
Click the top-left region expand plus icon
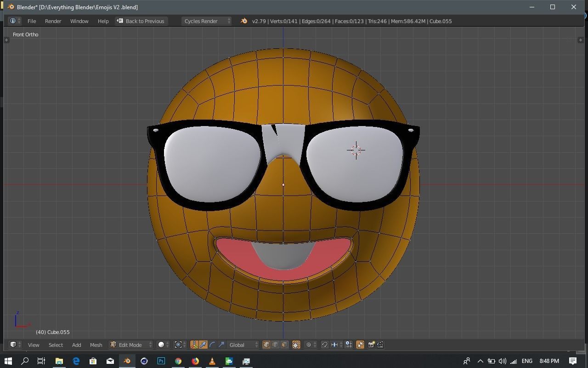(6, 40)
